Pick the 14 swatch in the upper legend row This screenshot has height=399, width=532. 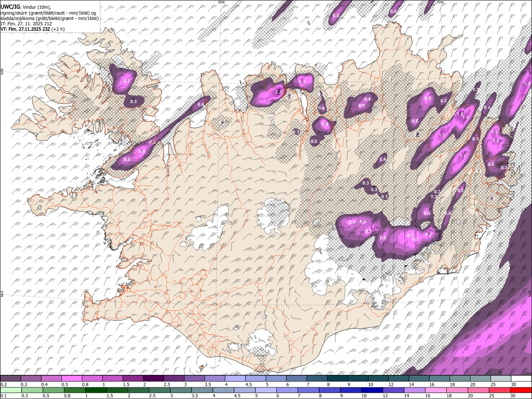point(419,379)
